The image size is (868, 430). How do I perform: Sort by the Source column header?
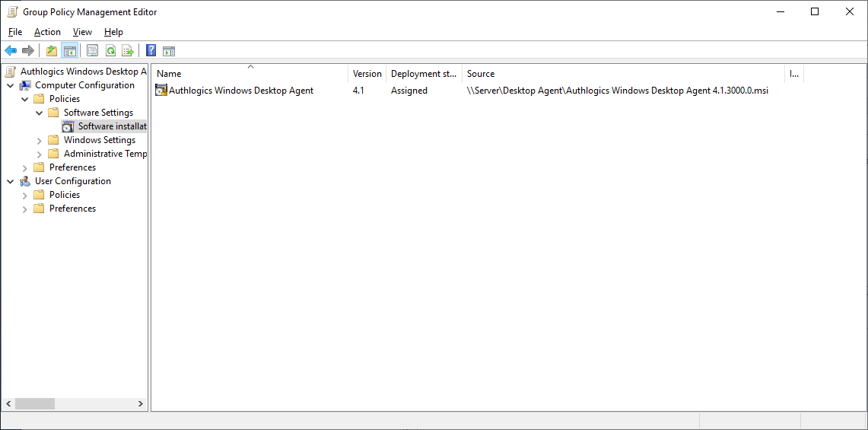pos(623,74)
